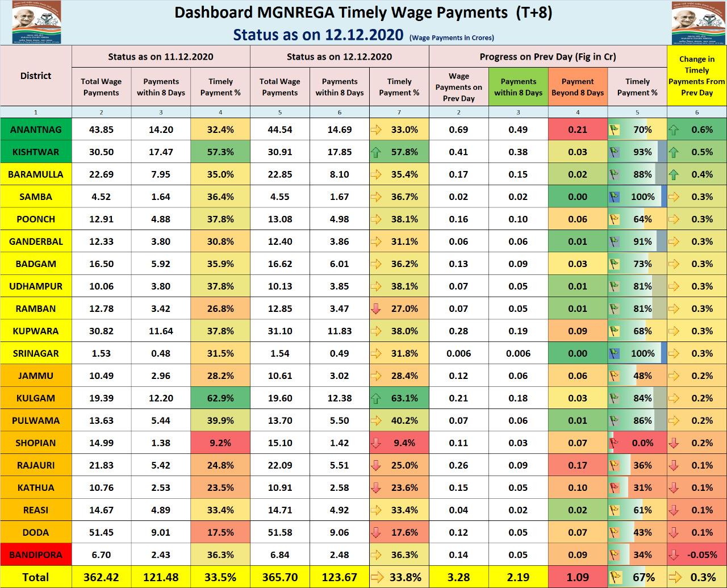Viewport: 727px width, 588px height.
Task: Select the Total row label
Action: (x=36, y=577)
